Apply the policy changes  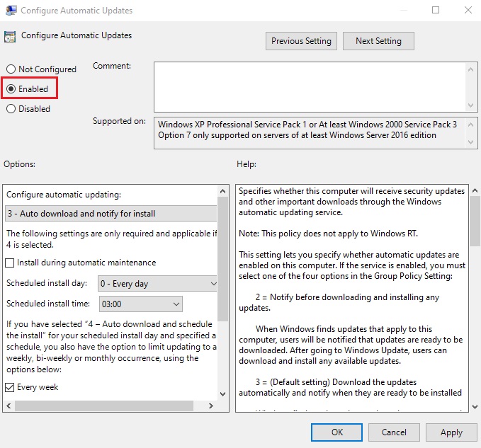[451, 432]
